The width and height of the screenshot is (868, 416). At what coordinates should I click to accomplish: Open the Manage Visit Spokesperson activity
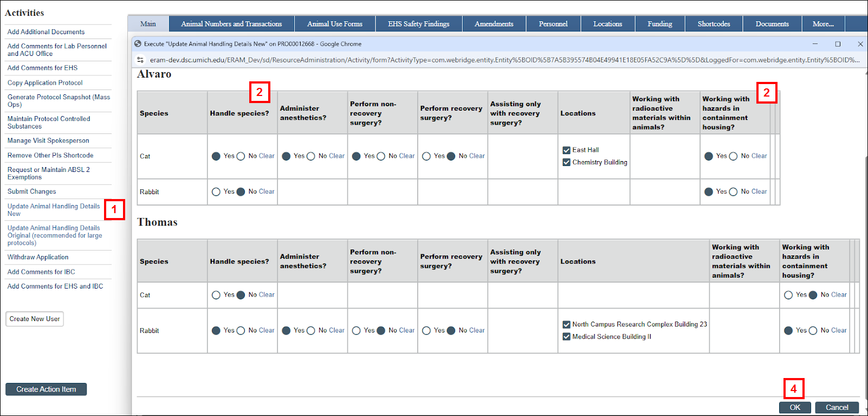[x=48, y=140]
